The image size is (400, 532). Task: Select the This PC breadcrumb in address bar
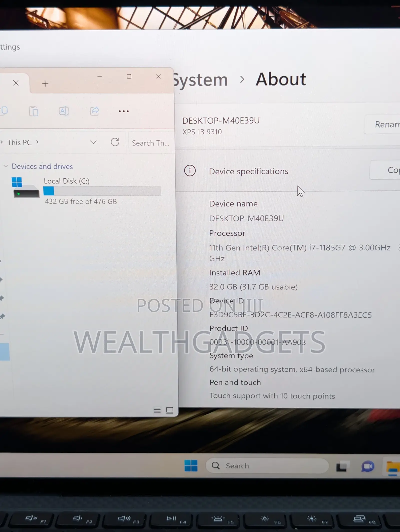pos(19,142)
